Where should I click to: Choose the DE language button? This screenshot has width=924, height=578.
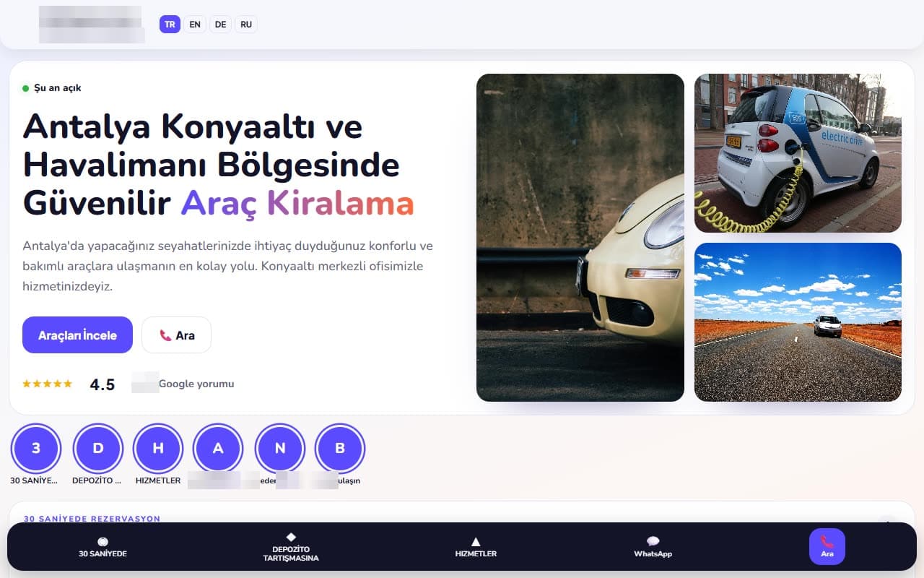[220, 25]
